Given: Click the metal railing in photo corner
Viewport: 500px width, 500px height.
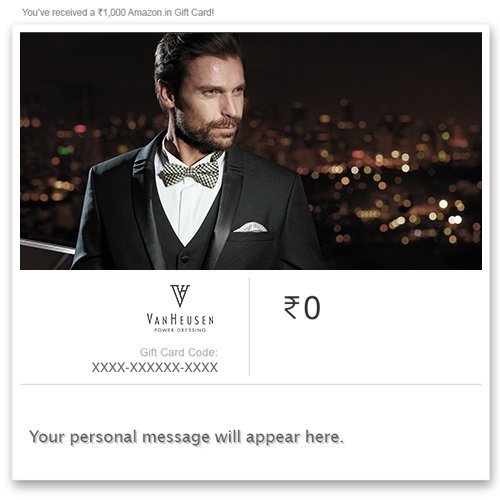Looking at the screenshot, I should [x=47, y=247].
